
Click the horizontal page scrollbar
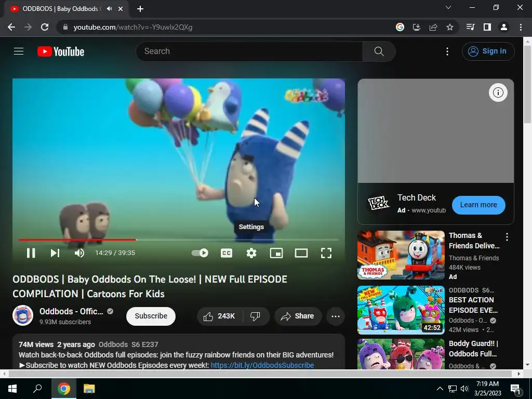pyautogui.click(x=260, y=374)
